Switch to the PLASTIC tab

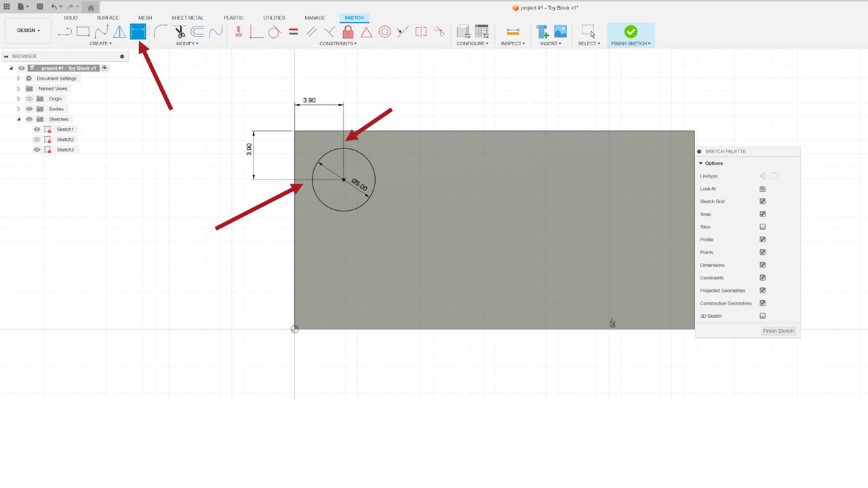[233, 18]
